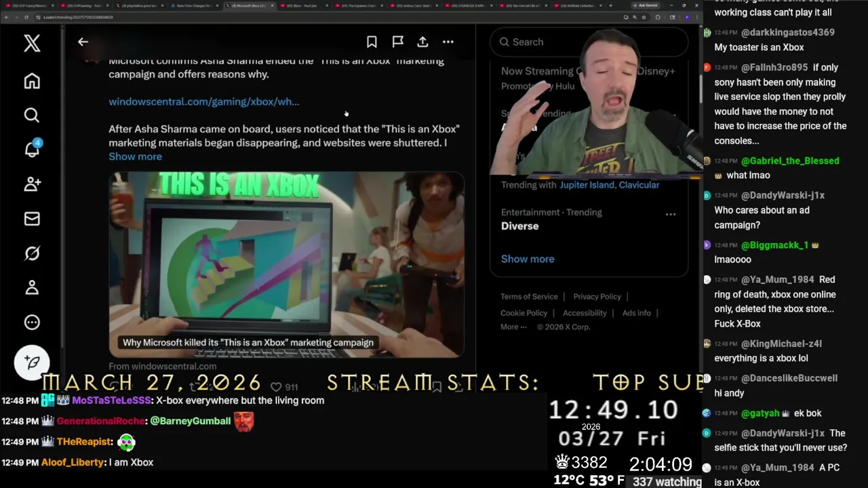The image size is (868, 488).
Task: Open the Profile icon in sidebar
Action: point(32,288)
